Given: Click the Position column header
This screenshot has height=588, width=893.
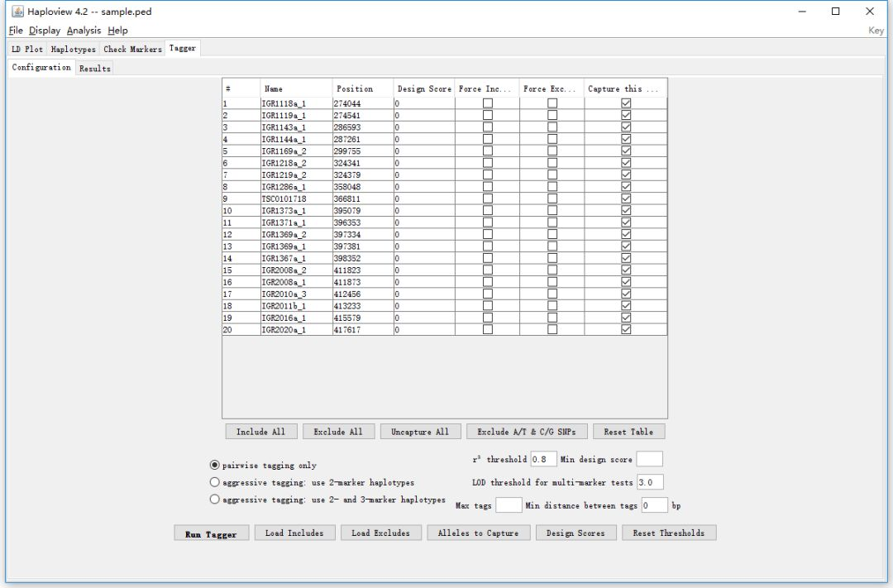Looking at the screenshot, I should pyautogui.click(x=363, y=88).
